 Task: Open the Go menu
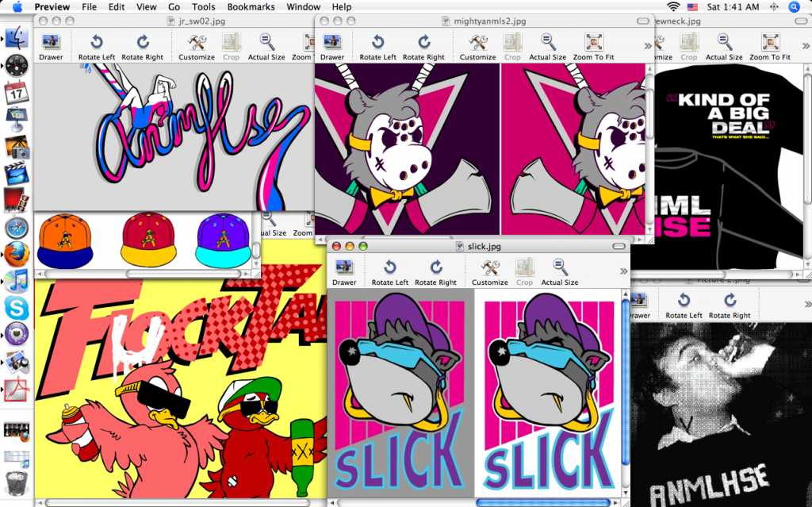(x=174, y=6)
